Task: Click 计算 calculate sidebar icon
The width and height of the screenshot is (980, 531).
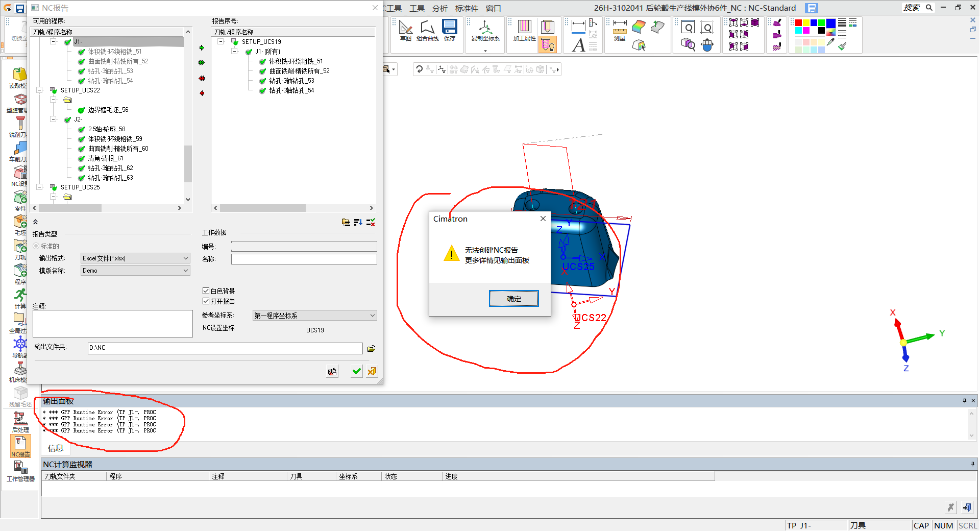Action: [x=20, y=299]
